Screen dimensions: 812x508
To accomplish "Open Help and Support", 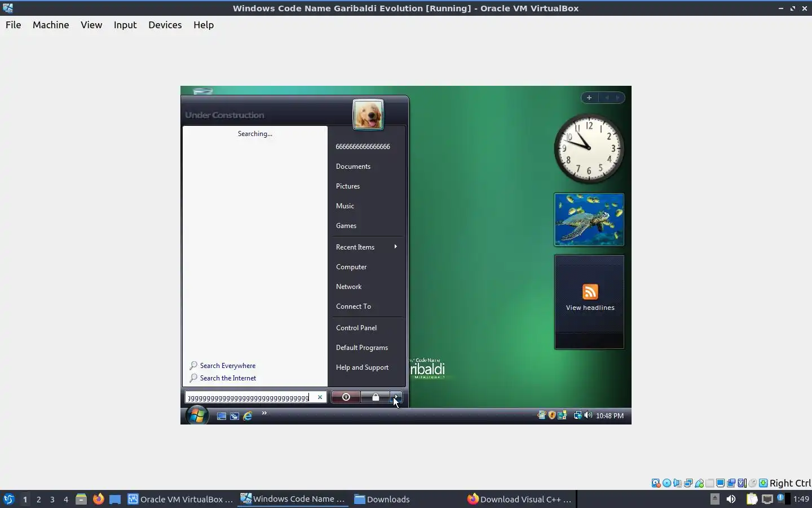I will pyautogui.click(x=362, y=367).
